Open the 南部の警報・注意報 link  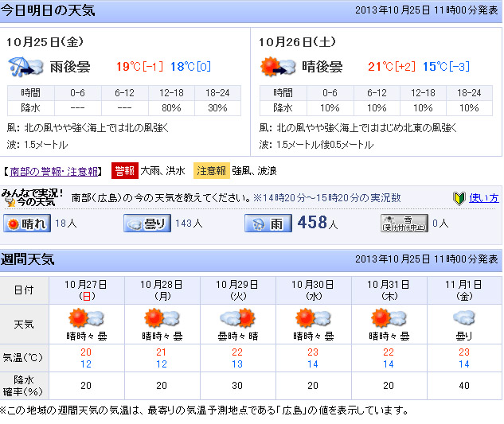click(54, 171)
